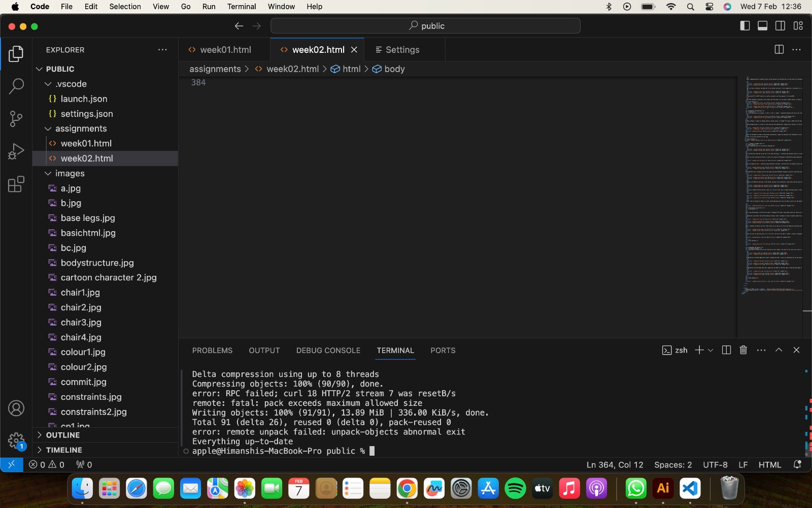Close the week02.html tab
812x508 pixels.
(354, 50)
